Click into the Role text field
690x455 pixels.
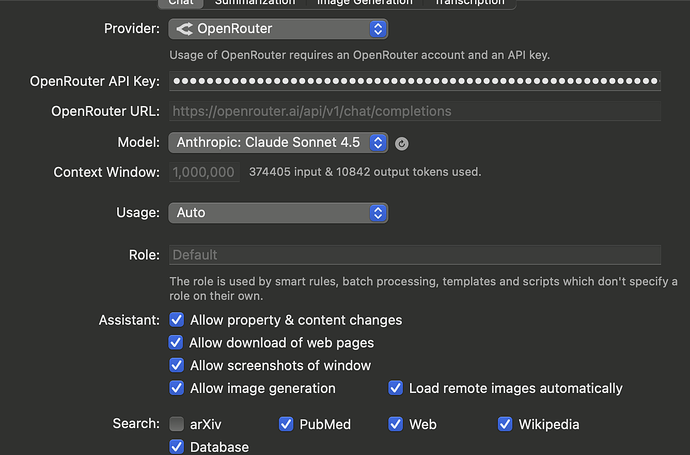click(x=415, y=255)
